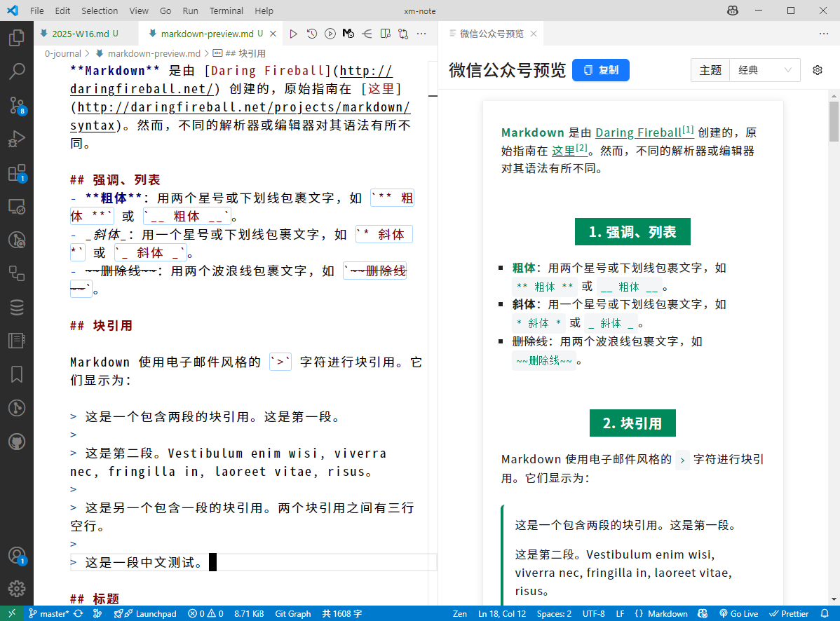Click the master* branch in status bar
Image resolution: width=840 pixels, height=621 pixels.
48,613
